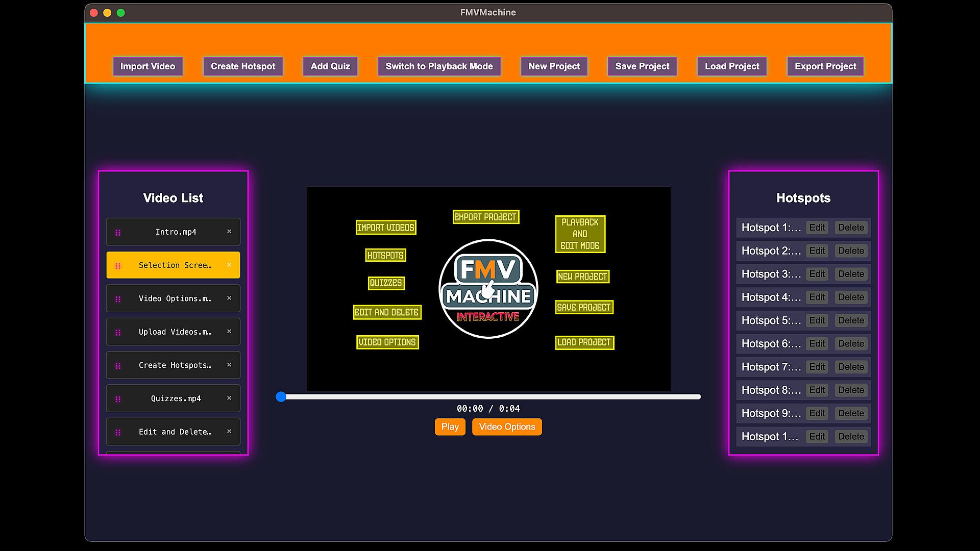Click the QUIZZES hotspot in the video

(x=386, y=283)
